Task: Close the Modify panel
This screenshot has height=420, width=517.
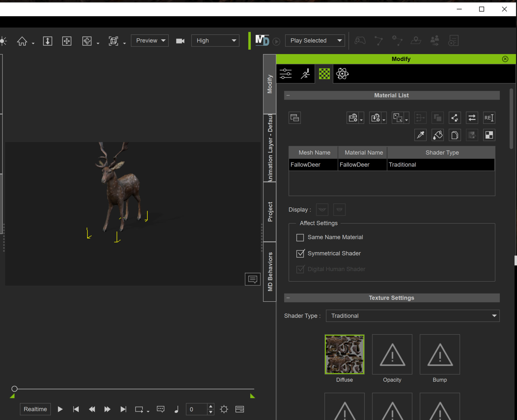Action: [x=505, y=59]
